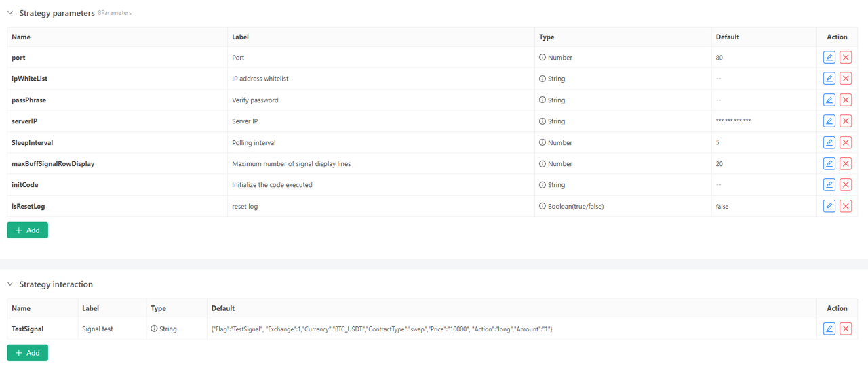Select the isResetLog name cell
868x380 pixels.
pyautogui.click(x=117, y=206)
